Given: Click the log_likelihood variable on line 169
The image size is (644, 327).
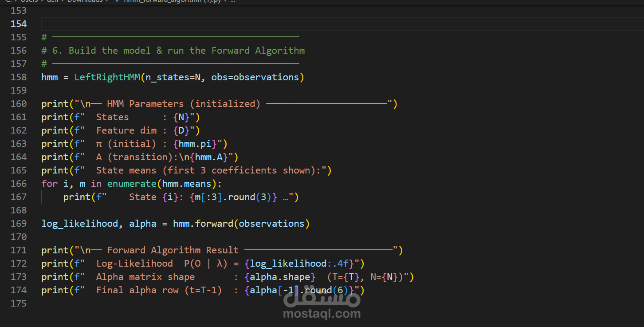Looking at the screenshot, I should tap(80, 224).
